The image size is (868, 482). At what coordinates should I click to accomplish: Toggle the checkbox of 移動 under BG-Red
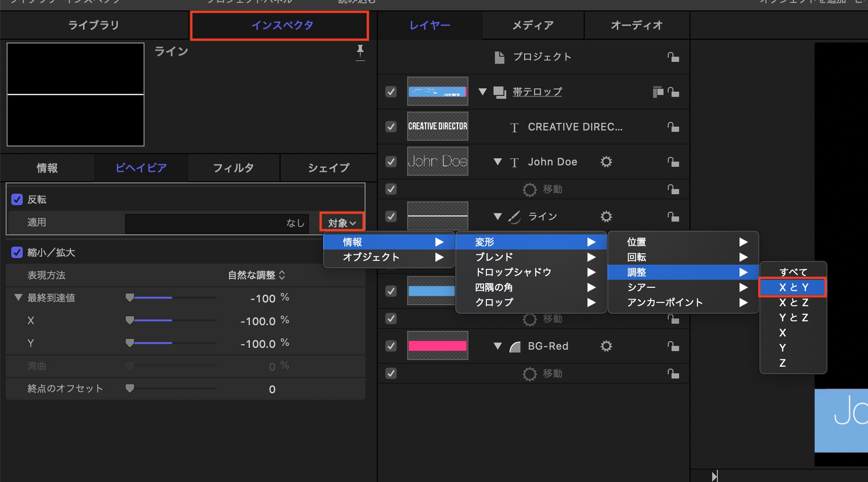(391, 373)
